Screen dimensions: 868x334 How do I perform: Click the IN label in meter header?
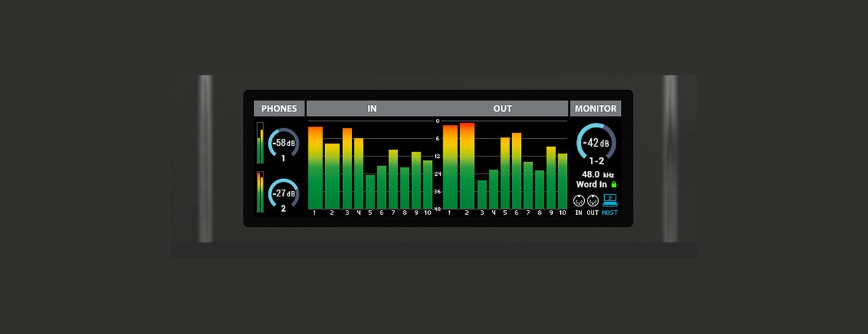[x=372, y=109]
